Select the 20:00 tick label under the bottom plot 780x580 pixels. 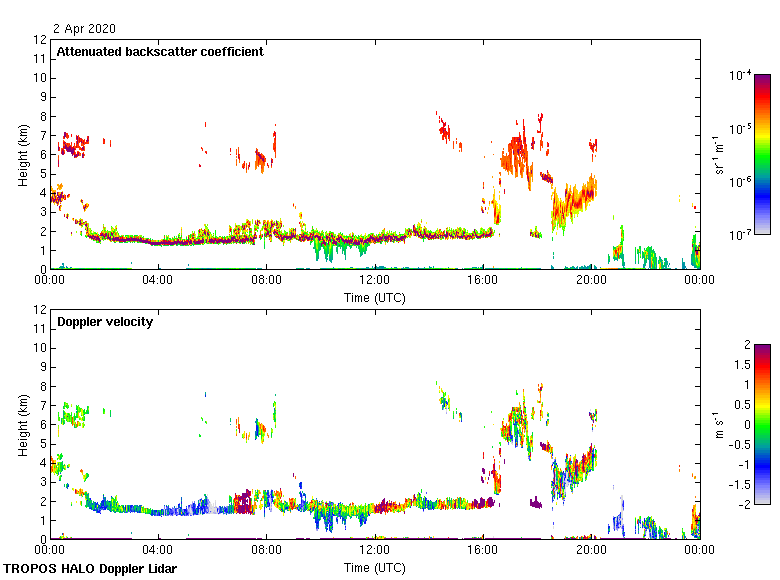[x=590, y=550]
